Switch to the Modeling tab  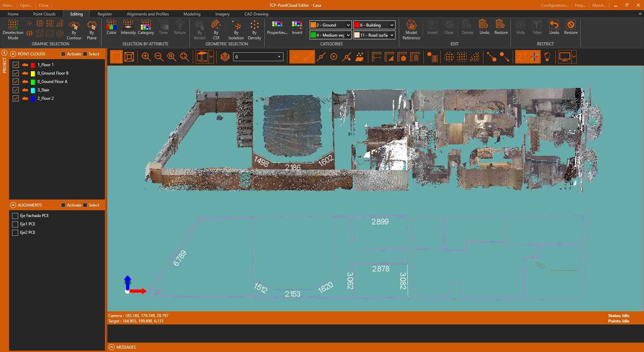click(x=192, y=14)
